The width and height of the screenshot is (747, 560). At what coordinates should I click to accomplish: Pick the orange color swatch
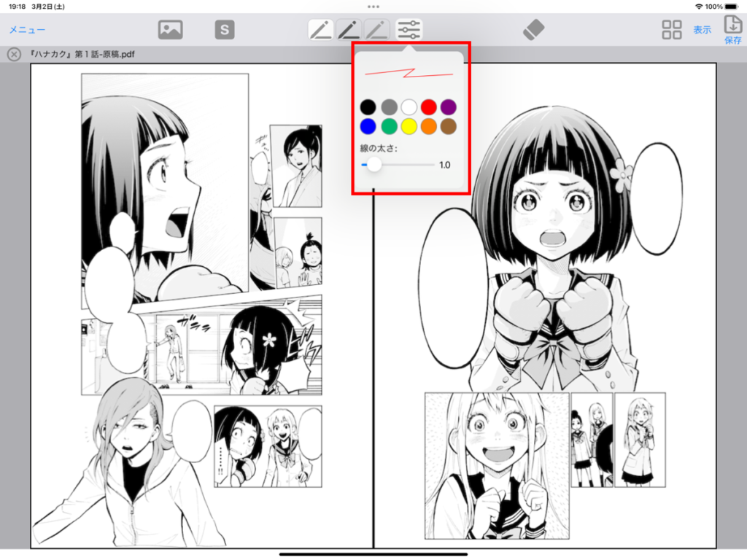pyautogui.click(x=429, y=126)
